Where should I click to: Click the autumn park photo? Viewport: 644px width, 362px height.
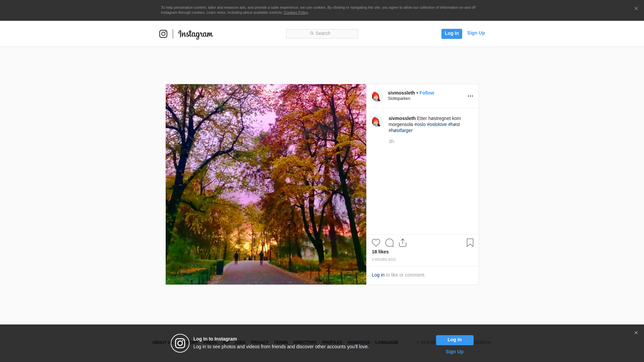266,184
